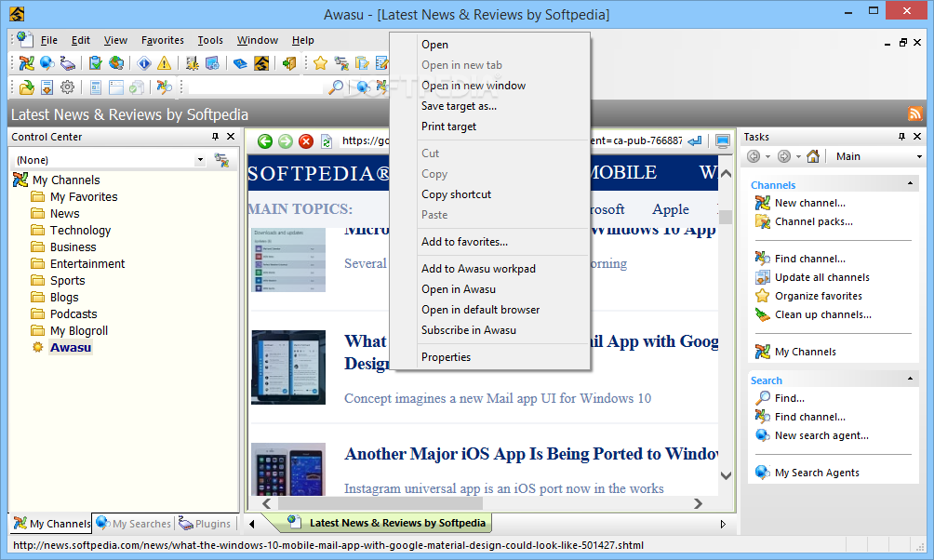Click the search text field in toolbar
934x560 pixels.
(x=256, y=87)
